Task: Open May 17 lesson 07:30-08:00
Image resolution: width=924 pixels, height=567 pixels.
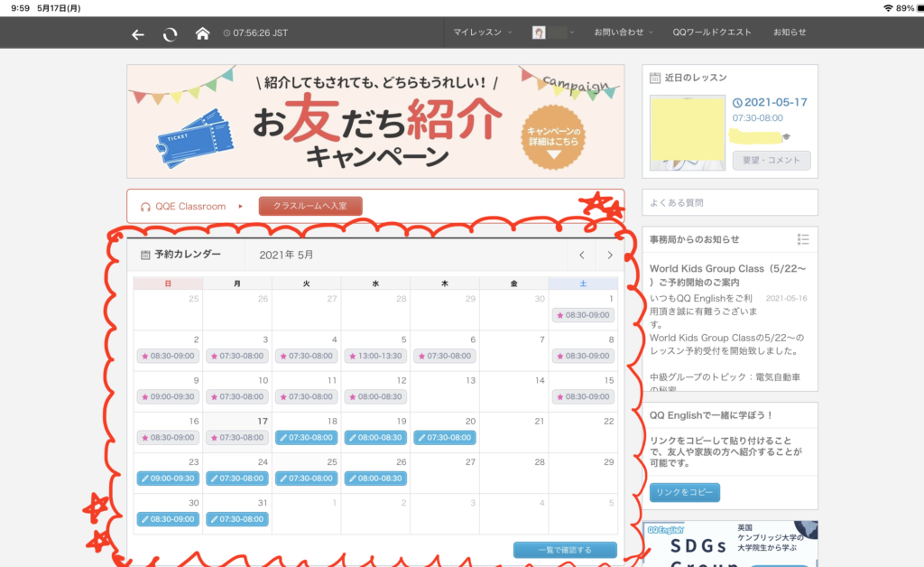Action: tap(237, 437)
